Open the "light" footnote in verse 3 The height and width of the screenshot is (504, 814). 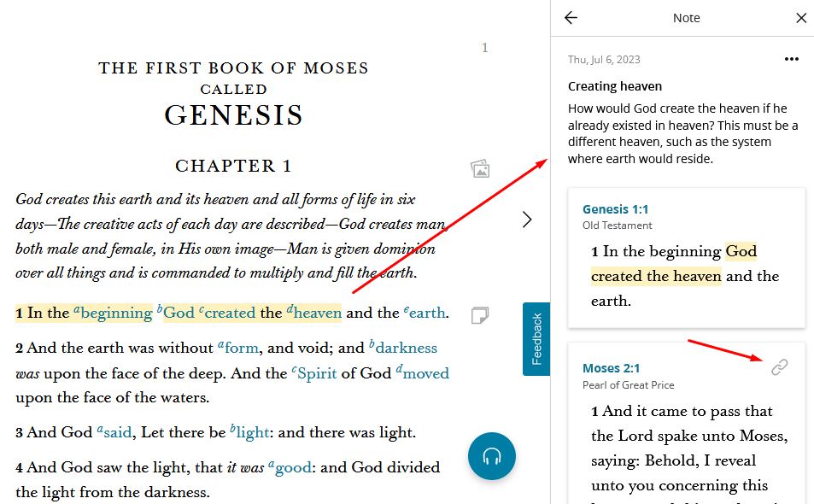251,433
